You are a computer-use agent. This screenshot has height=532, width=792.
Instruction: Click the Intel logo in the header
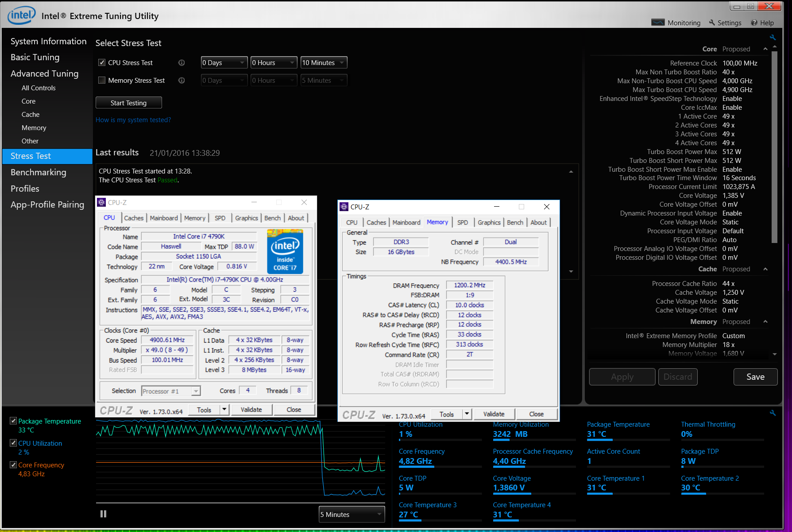(21, 15)
